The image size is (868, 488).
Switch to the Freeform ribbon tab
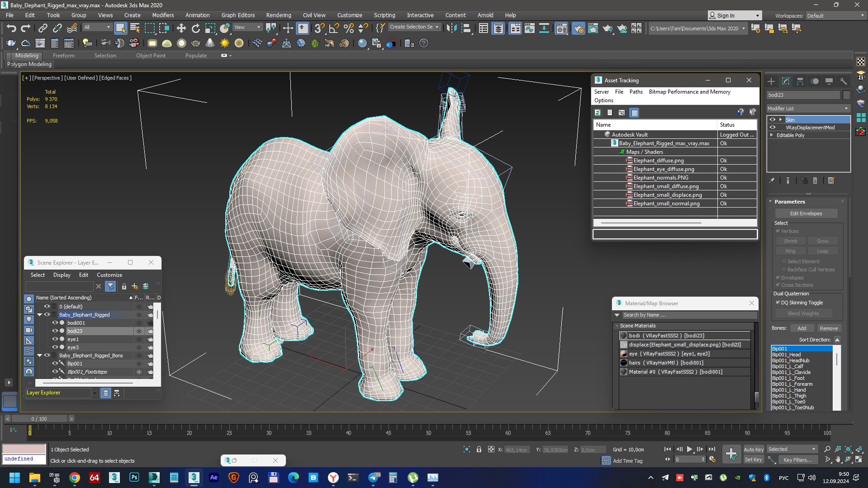coord(63,56)
